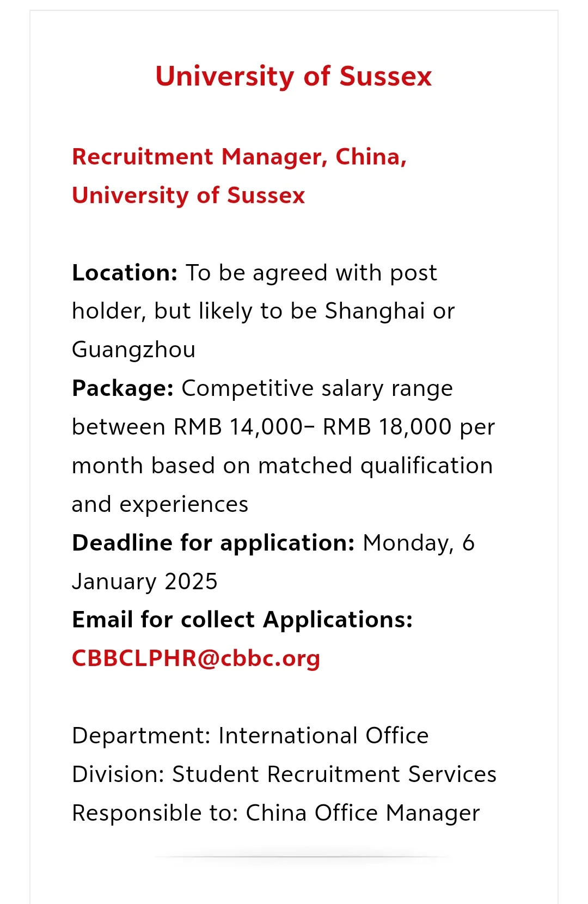The image size is (588, 904).
Task: Select the text 'month based on matched qualification'
Action: 283,466
